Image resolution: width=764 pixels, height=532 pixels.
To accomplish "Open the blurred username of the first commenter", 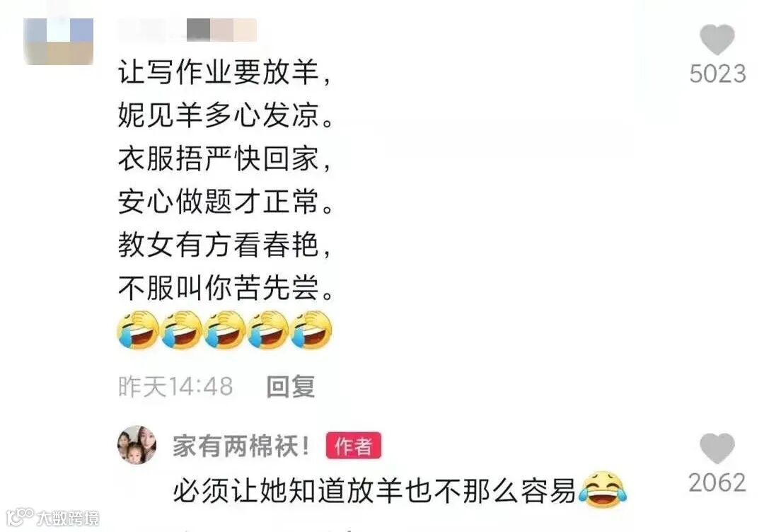I will 187,30.
